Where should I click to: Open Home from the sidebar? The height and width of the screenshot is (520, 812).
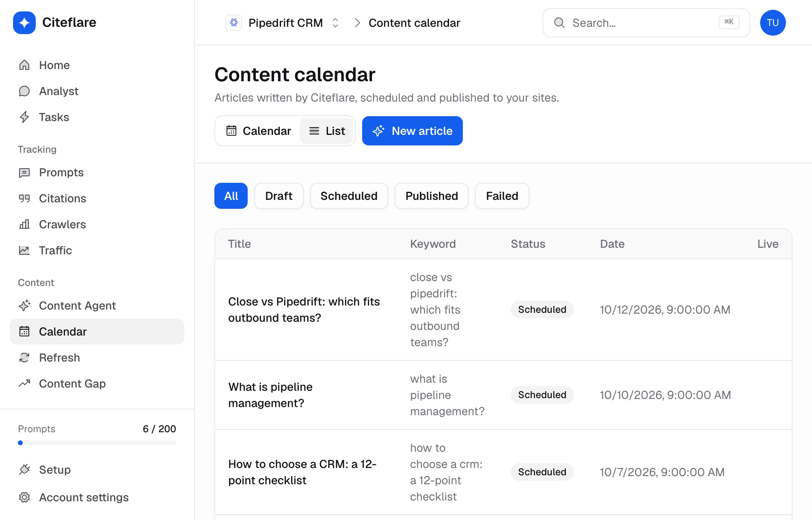(x=97, y=65)
